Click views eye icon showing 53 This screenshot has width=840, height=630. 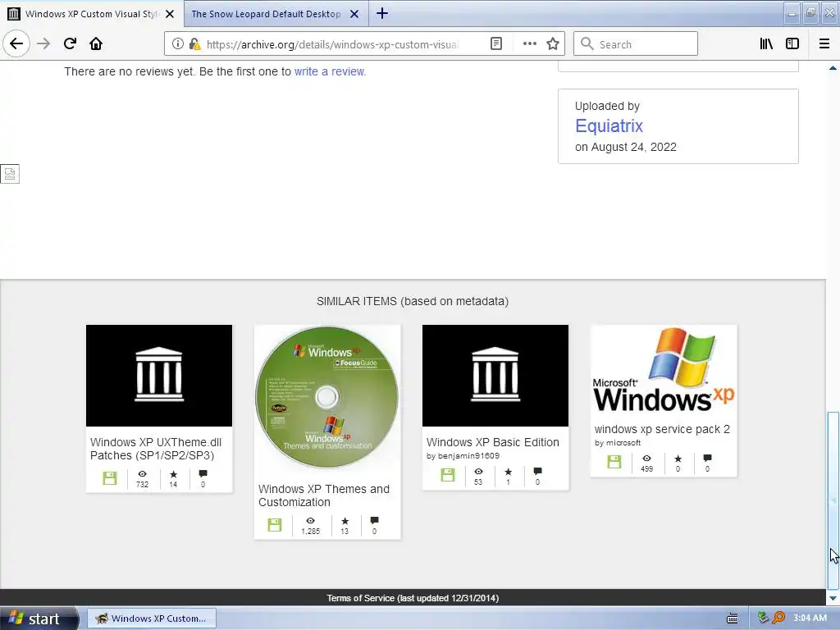point(478,472)
